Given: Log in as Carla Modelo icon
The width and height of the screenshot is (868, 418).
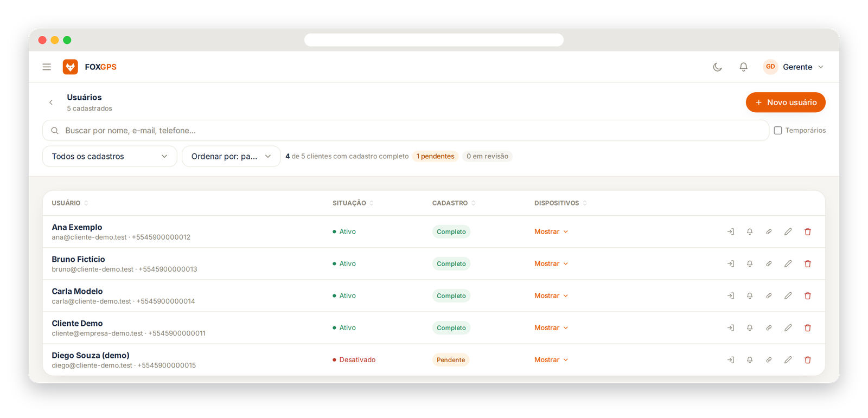Looking at the screenshot, I should click(731, 296).
